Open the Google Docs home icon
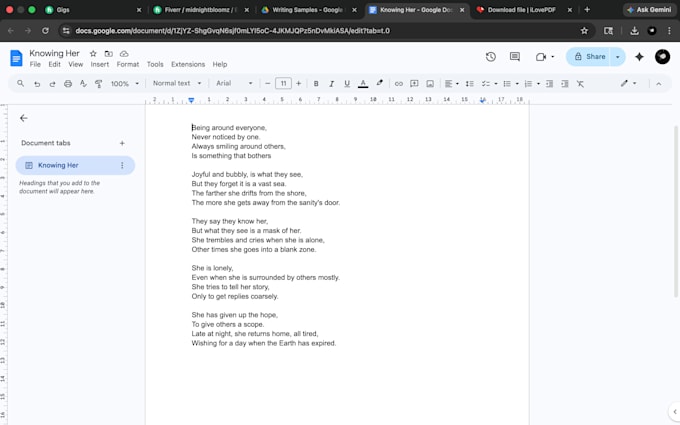 (x=16, y=58)
